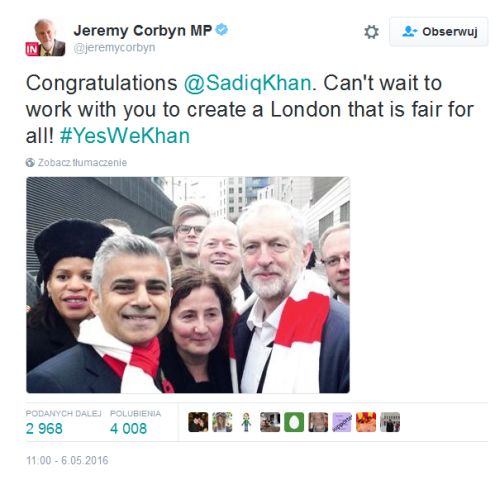500x480 pixels.
Task: Click the Obserwuj follow button
Action: 439,32
